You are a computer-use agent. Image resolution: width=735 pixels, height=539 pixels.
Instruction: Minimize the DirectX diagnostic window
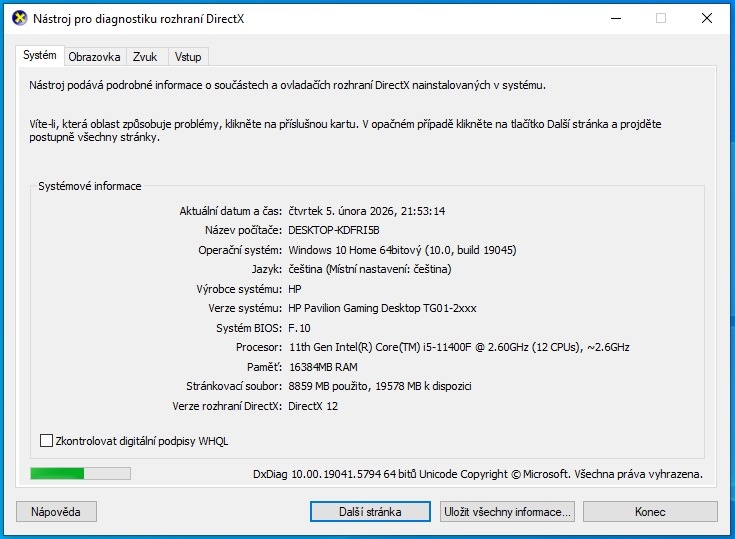(x=615, y=18)
